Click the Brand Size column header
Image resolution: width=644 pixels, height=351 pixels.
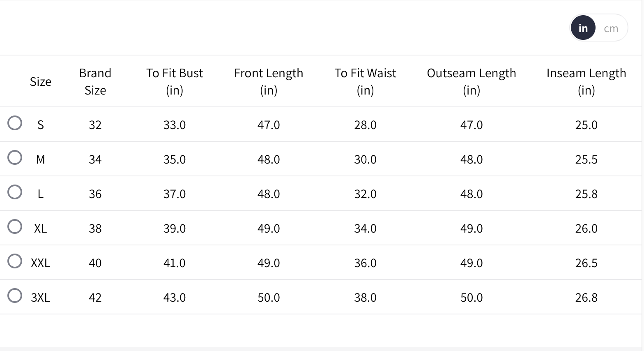(95, 81)
